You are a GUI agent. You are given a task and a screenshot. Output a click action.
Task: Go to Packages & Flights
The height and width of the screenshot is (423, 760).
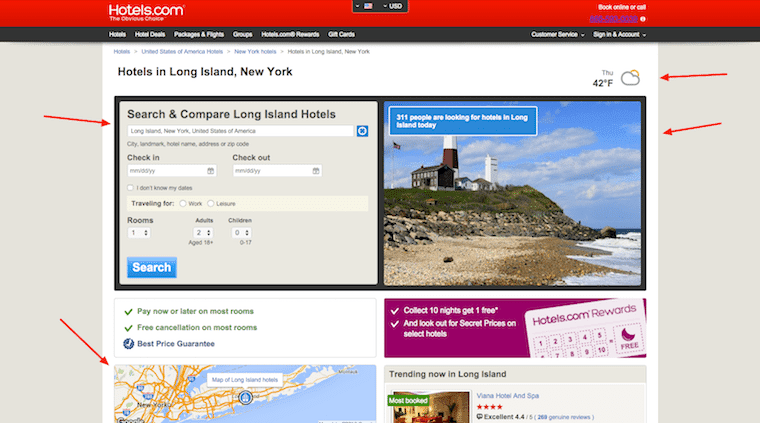[199, 34]
